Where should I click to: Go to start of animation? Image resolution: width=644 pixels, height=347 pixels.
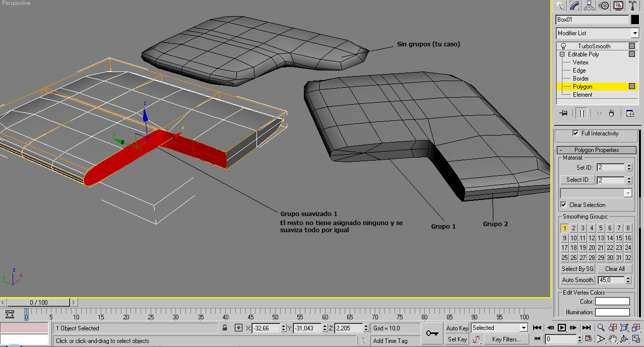tap(538, 328)
